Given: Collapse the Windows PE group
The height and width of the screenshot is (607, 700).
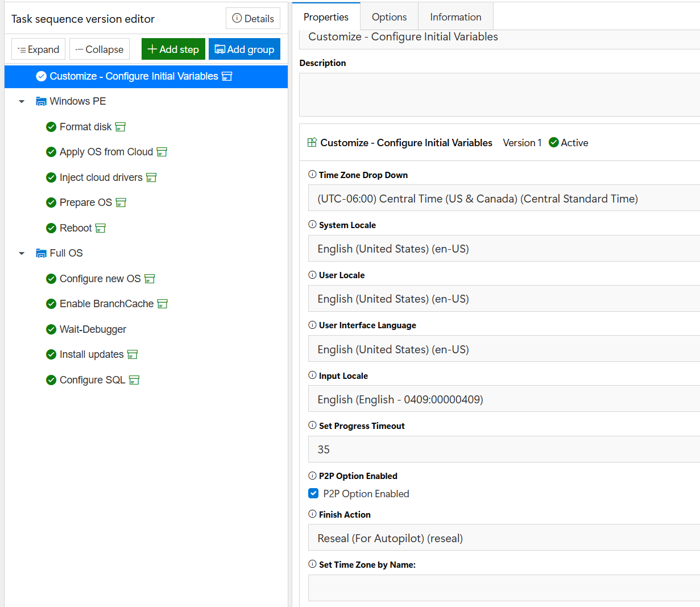Looking at the screenshot, I should (22, 101).
